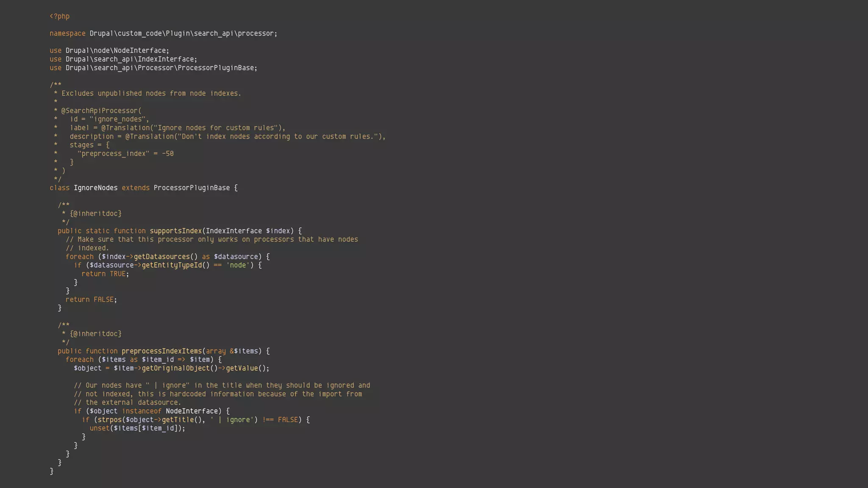Image resolution: width=868 pixels, height=488 pixels.
Task: Click the "IndexInterface $index" parameter
Action: (x=248, y=231)
